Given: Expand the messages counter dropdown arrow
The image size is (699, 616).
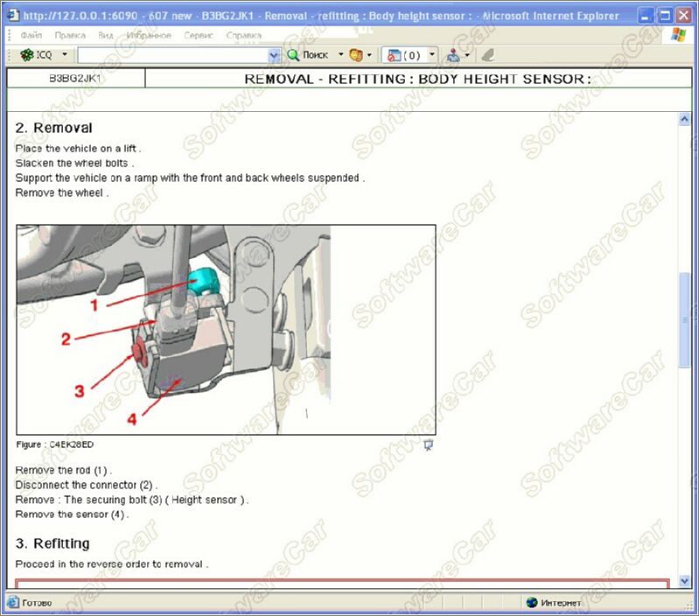Looking at the screenshot, I should click(x=432, y=55).
